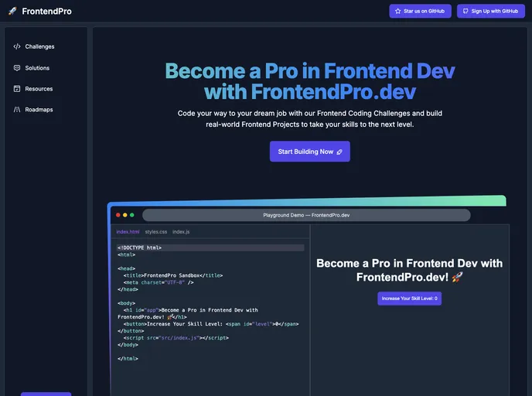Image resolution: width=532 pixels, height=396 pixels.
Task: Open Resources in the sidebar
Action: click(39, 89)
